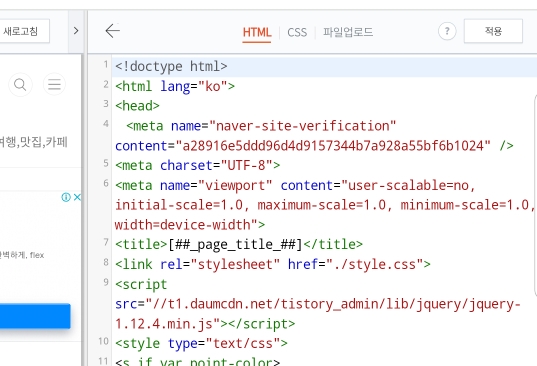537x366 pixels.
Task: Click line number 7 in gutter
Action: pos(106,242)
